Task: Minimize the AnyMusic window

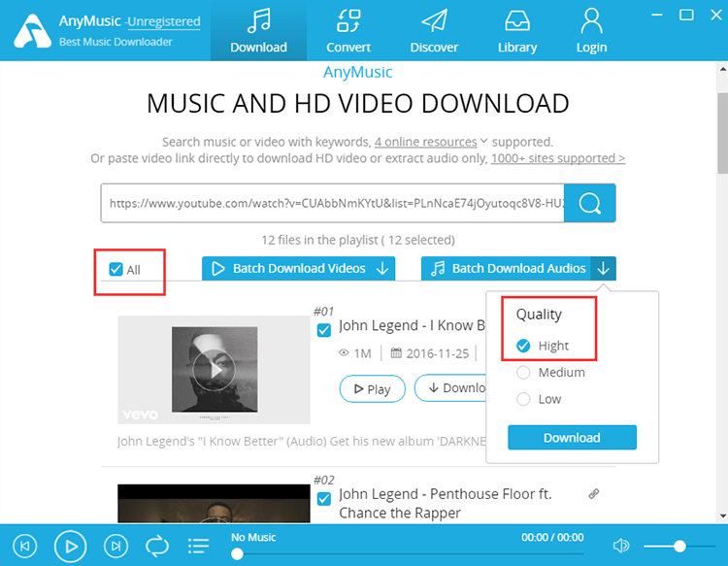Action: pos(656,15)
